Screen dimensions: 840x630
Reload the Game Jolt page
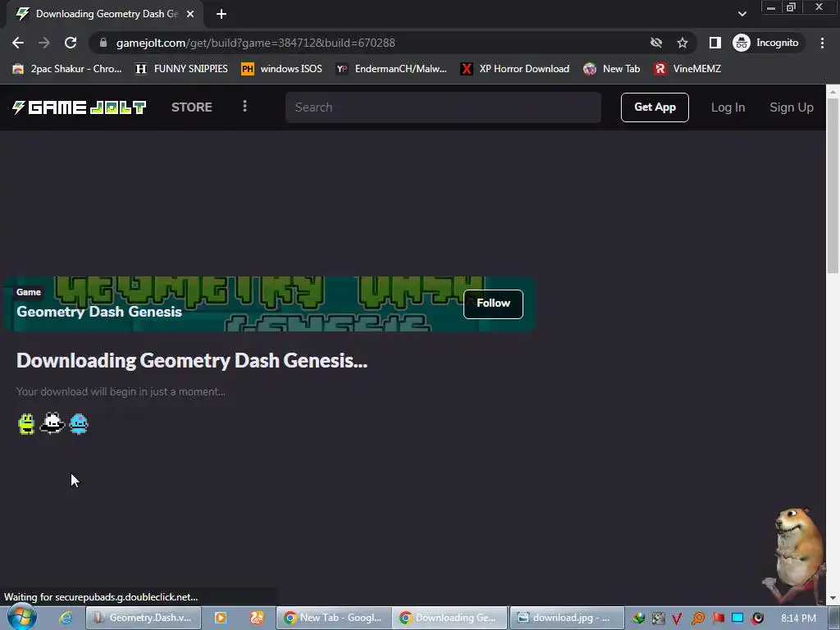71,43
